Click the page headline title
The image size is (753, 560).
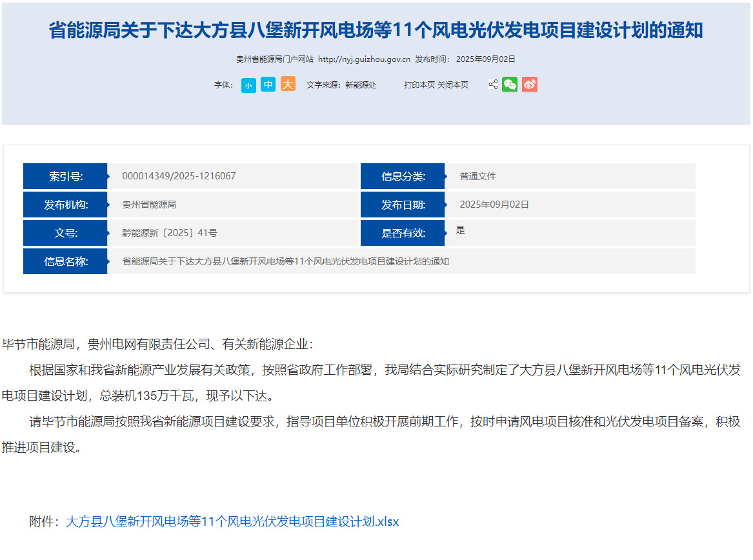click(376, 30)
